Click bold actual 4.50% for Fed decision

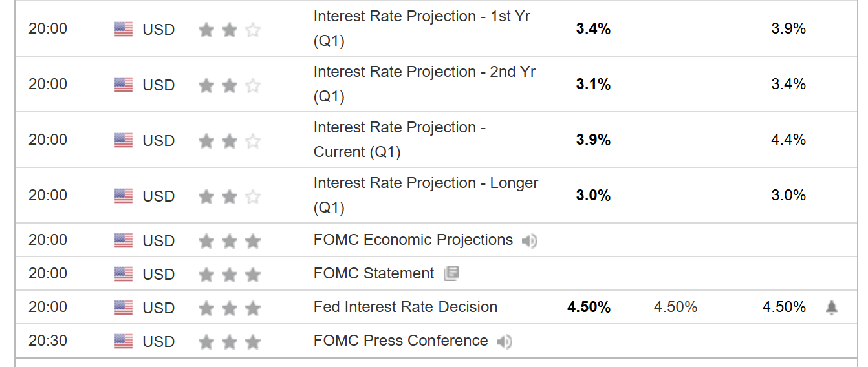pos(589,308)
